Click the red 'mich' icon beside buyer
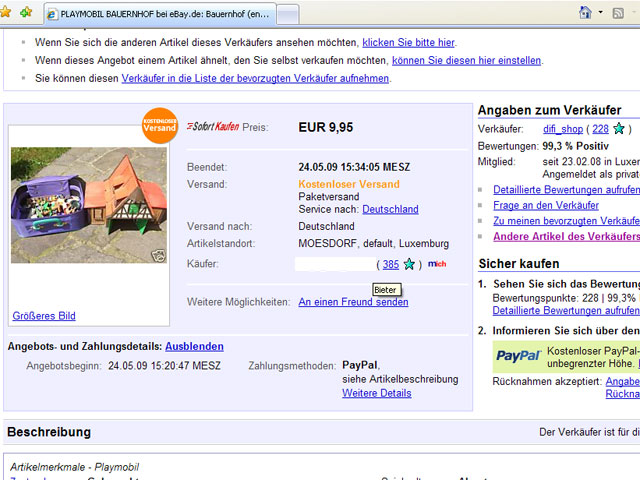The image size is (640, 480). pos(436,264)
